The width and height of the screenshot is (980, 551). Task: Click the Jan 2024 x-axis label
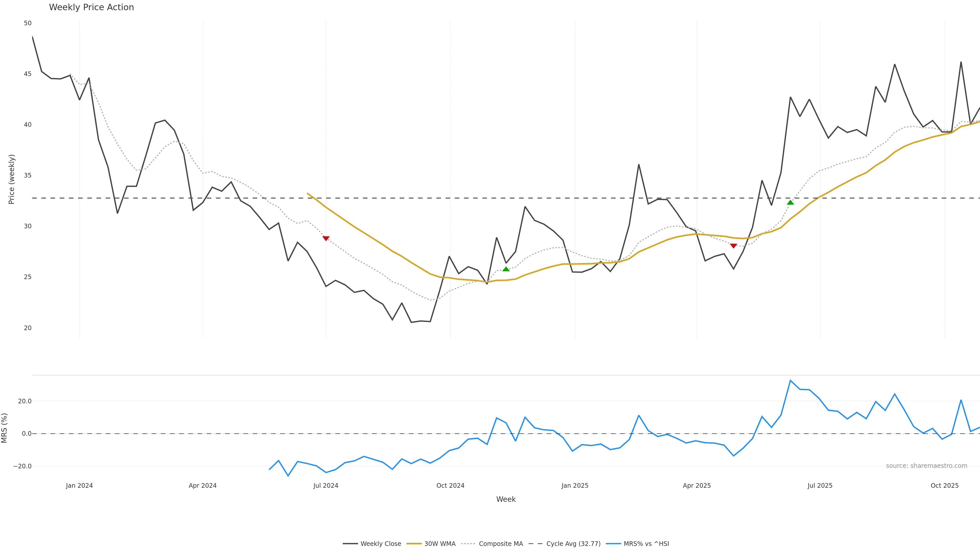click(79, 486)
